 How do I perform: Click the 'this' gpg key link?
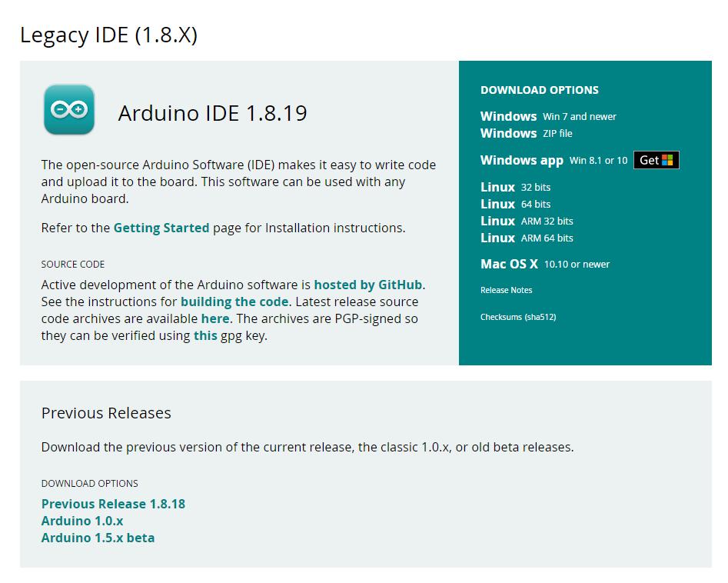(x=205, y=336)
